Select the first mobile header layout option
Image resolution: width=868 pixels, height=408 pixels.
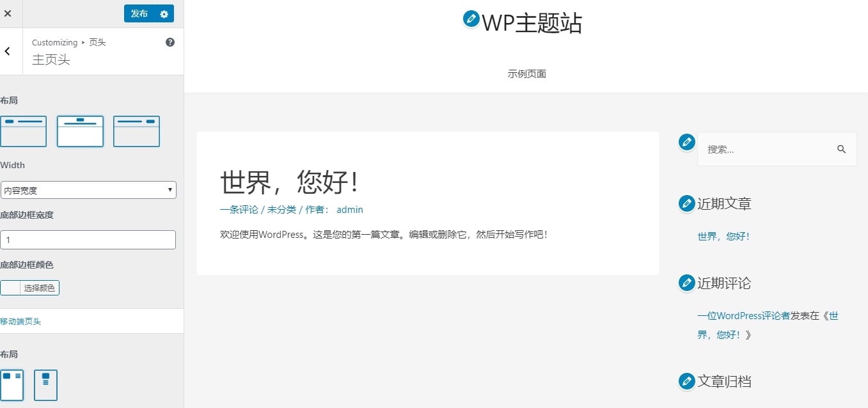[13, 384]
